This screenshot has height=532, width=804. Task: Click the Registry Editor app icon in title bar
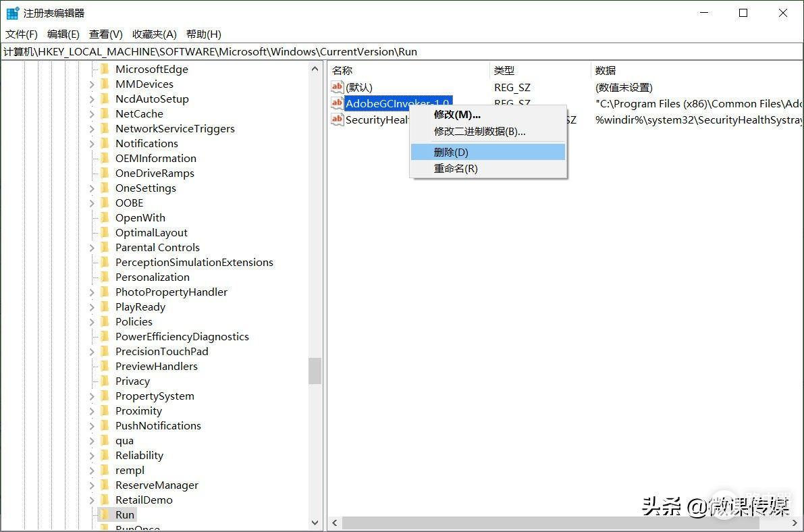coord(13,13)
